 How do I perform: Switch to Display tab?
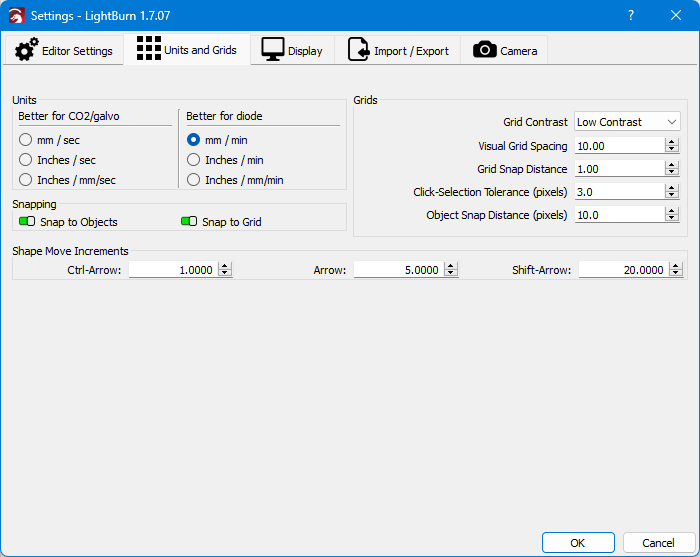(292, 50)
